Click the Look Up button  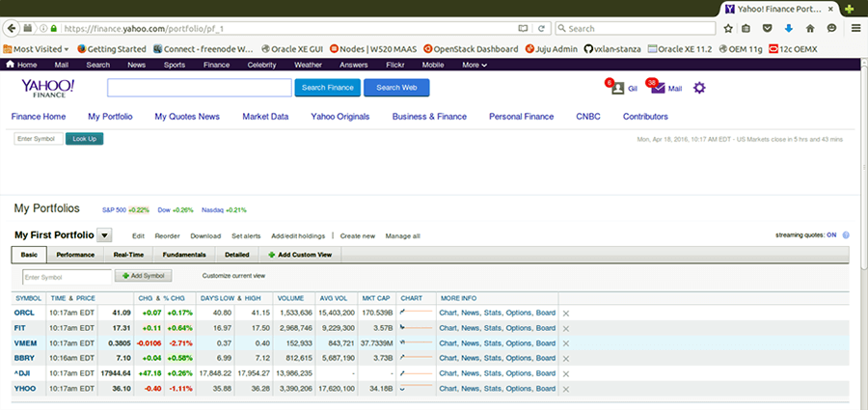click(x=84, y=139)
